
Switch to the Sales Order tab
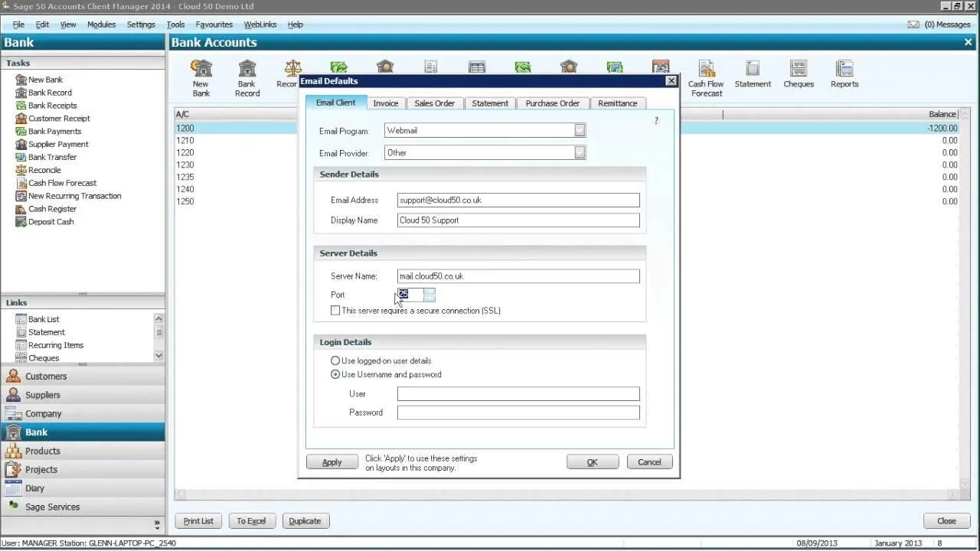tap(435, 103)
